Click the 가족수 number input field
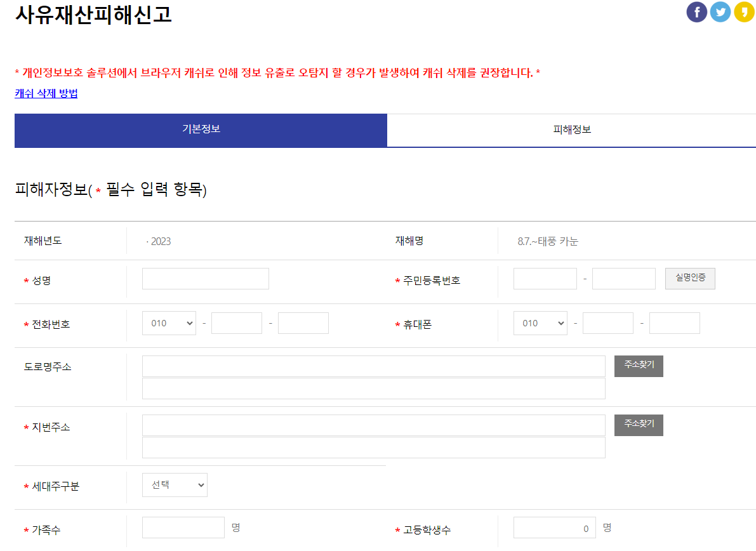Screen dimensions: 756x551 click(x=183, y=528)
